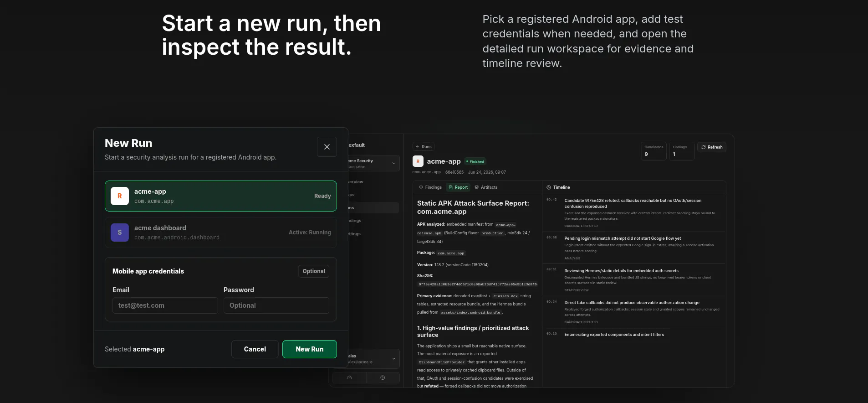868x403 pixels.
Task: Click Static APK Attack Surface Report heading
Action: pyautogui.click(x=473, y=207)
